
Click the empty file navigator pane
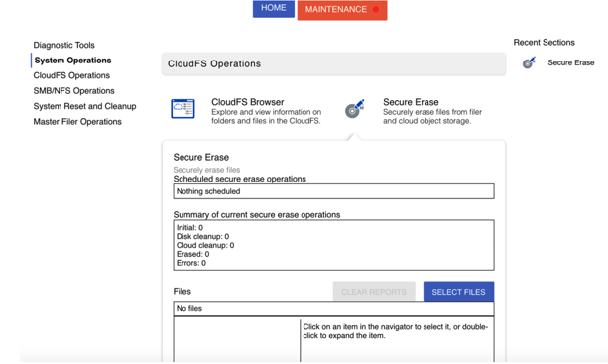coord(236,340)
